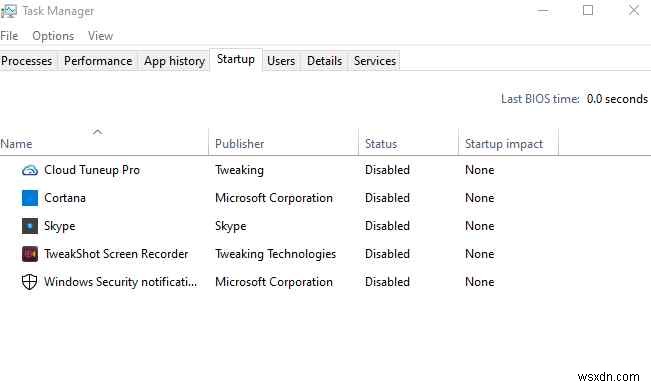
Task: Click the Task Manager title bar icon
Action: click(9, 11)
